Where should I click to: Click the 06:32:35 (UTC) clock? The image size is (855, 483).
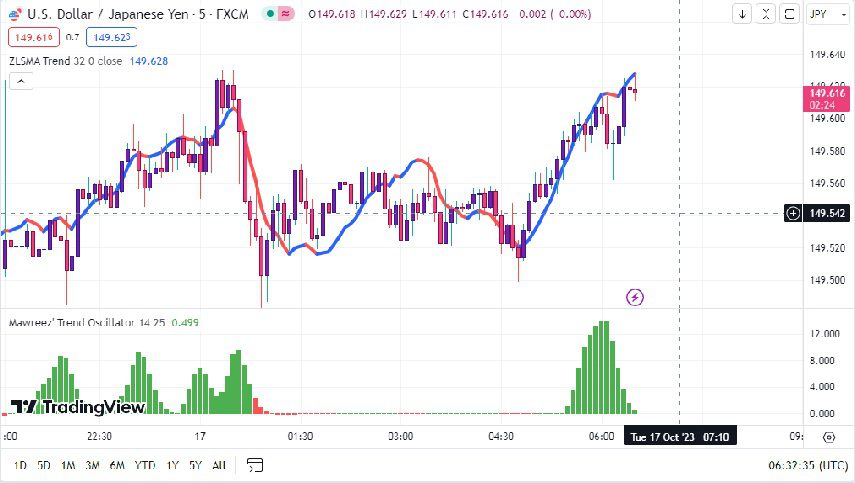pos(808,465)
